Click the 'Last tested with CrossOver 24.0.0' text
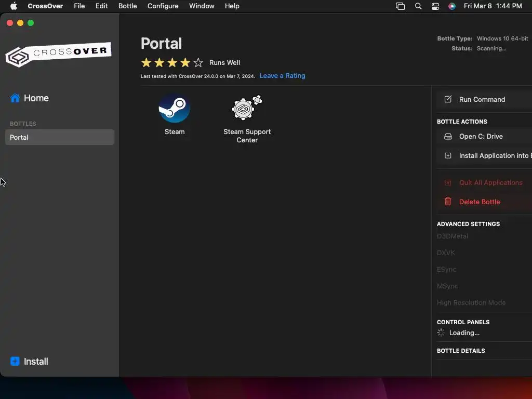 pos(197,76)
